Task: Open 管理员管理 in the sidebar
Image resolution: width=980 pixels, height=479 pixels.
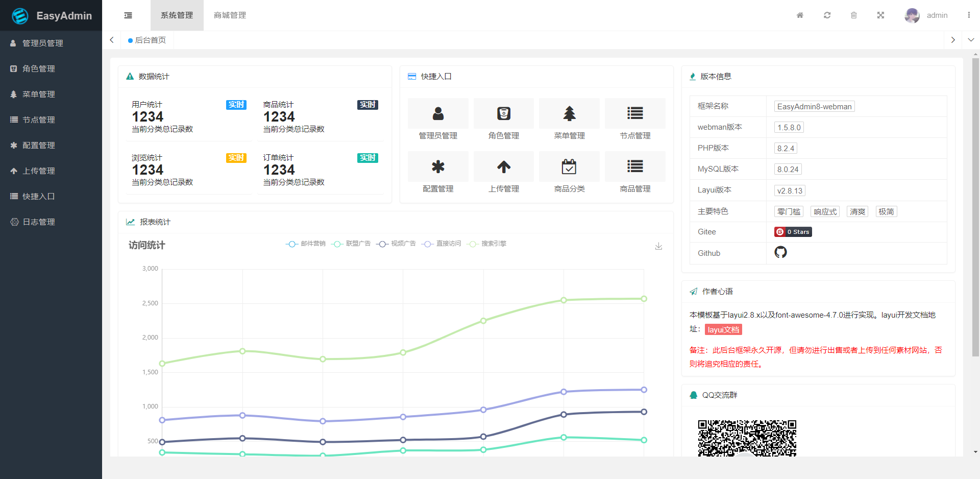Action: (51, 43)
